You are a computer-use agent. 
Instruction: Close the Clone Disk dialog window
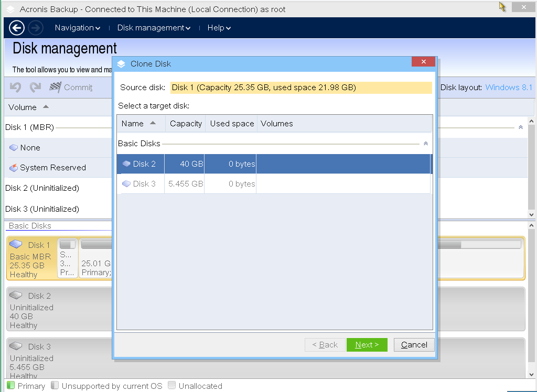tap(423, 62)
